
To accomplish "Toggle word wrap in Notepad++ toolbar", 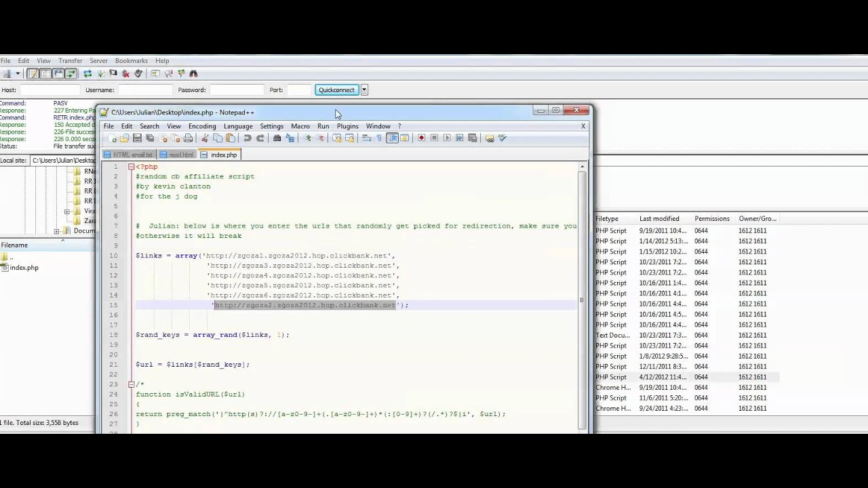I will [366, 138].
